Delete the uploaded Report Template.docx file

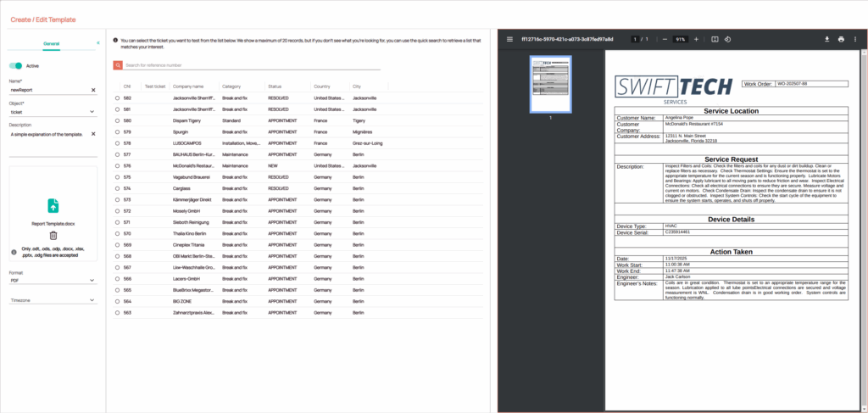click(x=53, y=236)
